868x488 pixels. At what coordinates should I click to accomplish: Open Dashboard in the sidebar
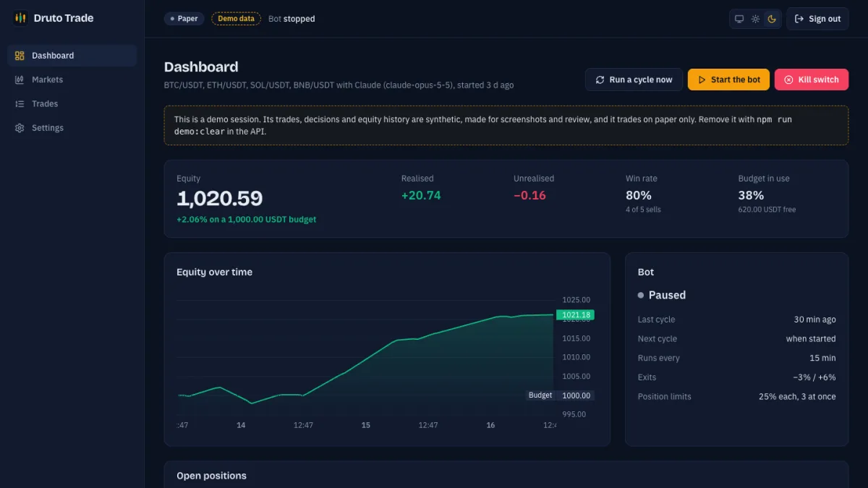click(72, 56)
